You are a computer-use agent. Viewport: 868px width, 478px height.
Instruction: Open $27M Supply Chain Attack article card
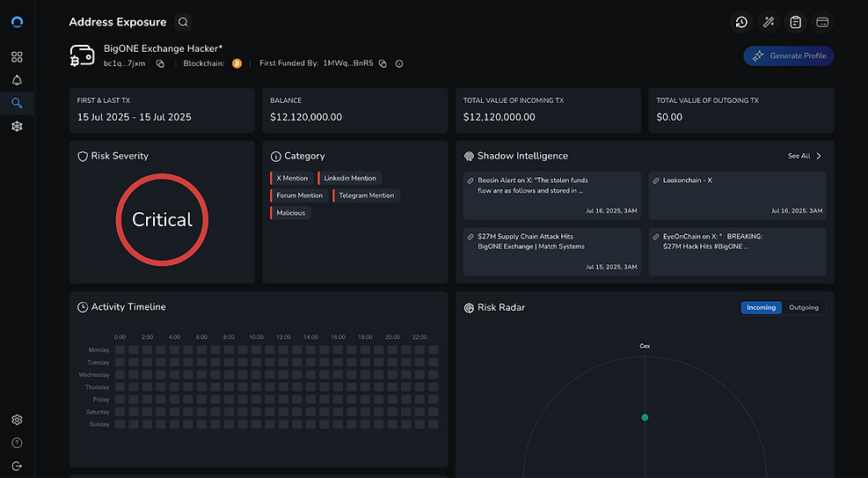pos(552,252)
